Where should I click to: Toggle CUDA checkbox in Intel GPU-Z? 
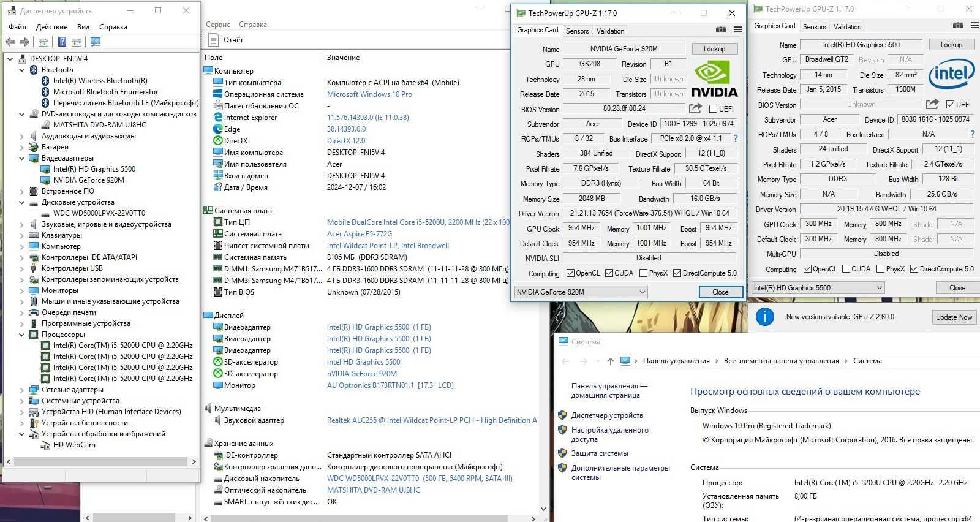tap(846, 269)
